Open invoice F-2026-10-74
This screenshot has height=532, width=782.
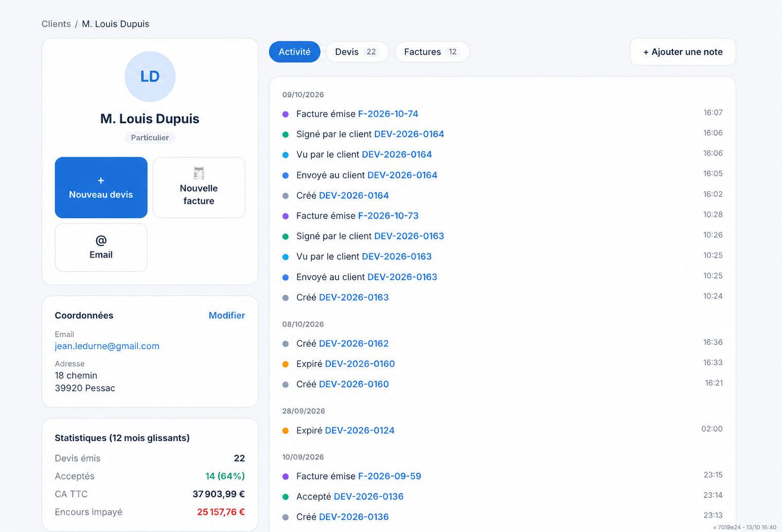pos(388,114)
